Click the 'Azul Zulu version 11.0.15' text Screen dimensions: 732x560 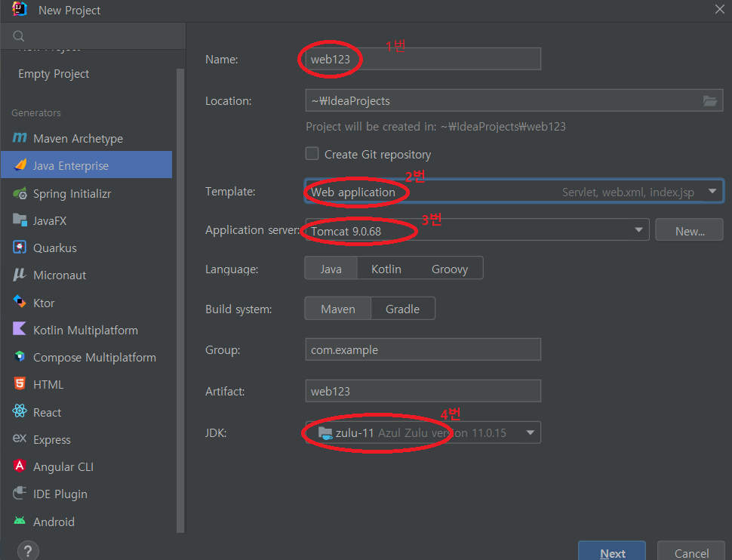(x=441, y=433)
